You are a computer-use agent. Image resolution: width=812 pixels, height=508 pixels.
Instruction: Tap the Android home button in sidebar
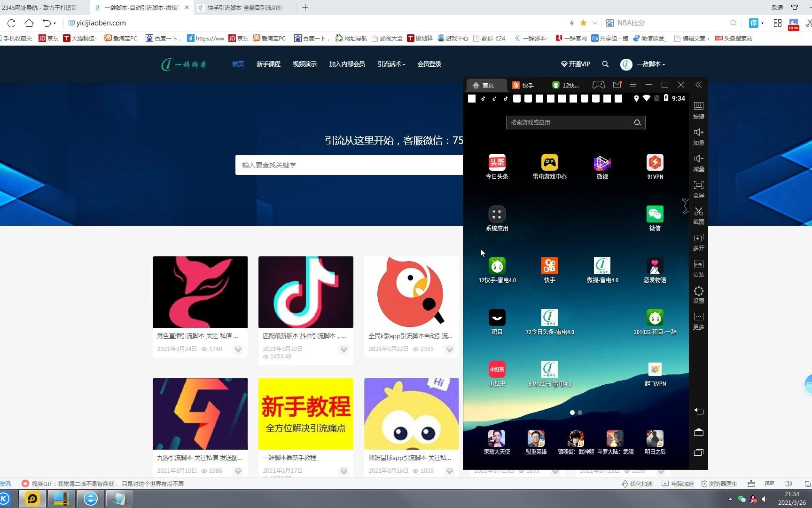[699, 432]
